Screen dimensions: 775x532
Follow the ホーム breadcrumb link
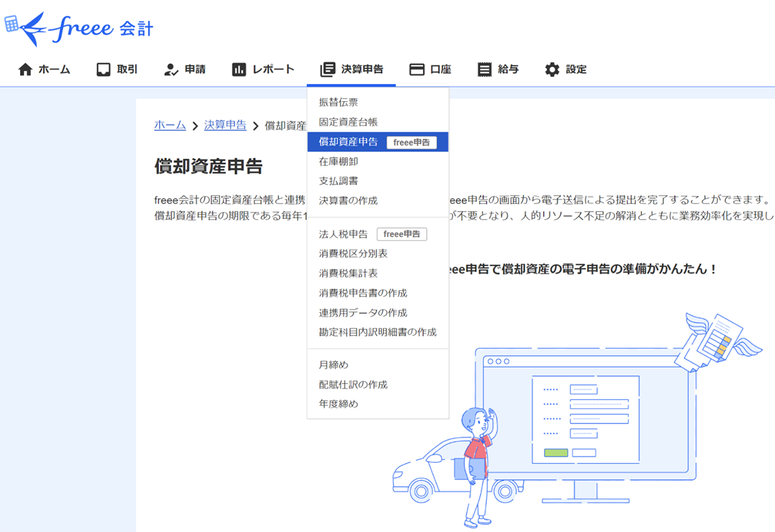click(x=170, y=125)
